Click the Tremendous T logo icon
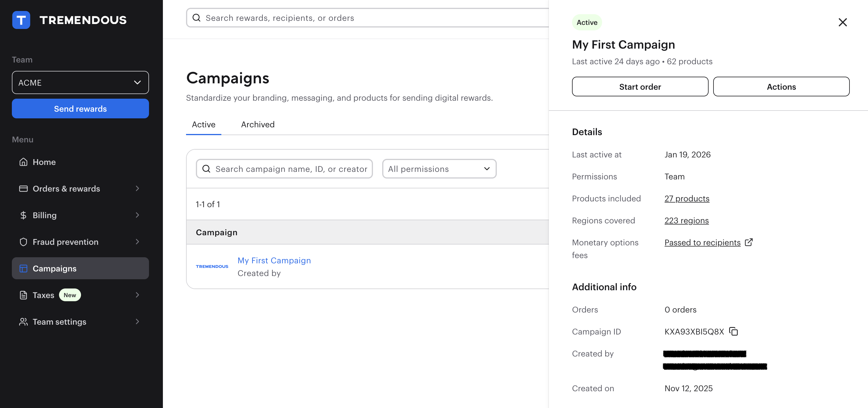This screenshot has width=868, height=408. tap(21, 20)
